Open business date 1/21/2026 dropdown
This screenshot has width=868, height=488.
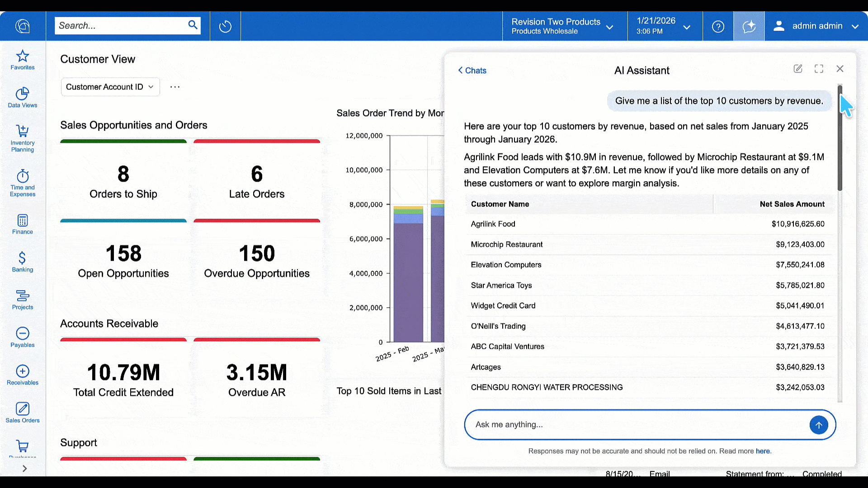664,26
